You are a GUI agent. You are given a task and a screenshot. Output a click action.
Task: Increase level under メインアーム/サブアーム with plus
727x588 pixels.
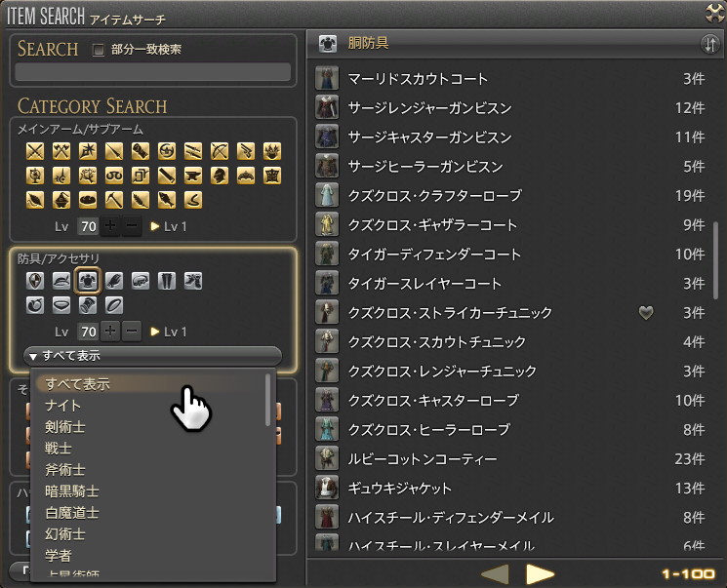[x=110, y=226]
